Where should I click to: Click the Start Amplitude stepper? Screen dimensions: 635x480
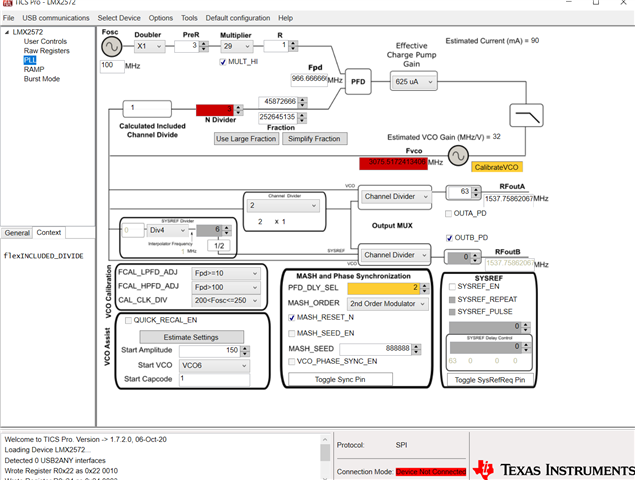point(245,351)
